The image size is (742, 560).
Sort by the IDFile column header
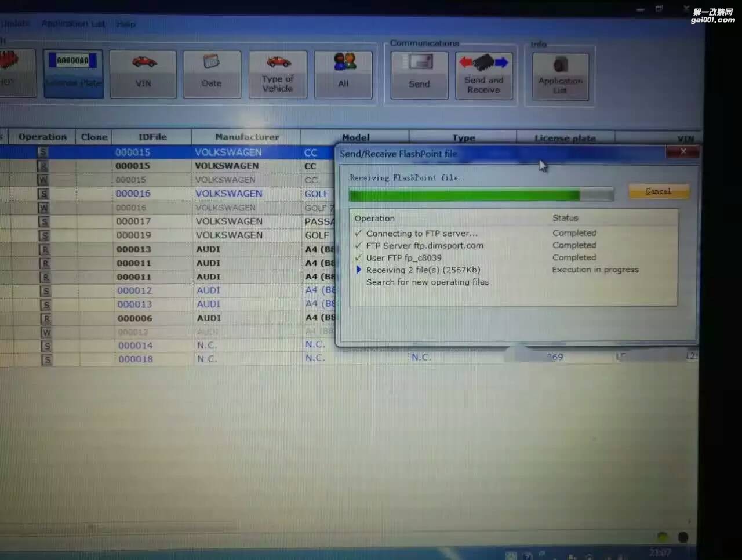152,137
